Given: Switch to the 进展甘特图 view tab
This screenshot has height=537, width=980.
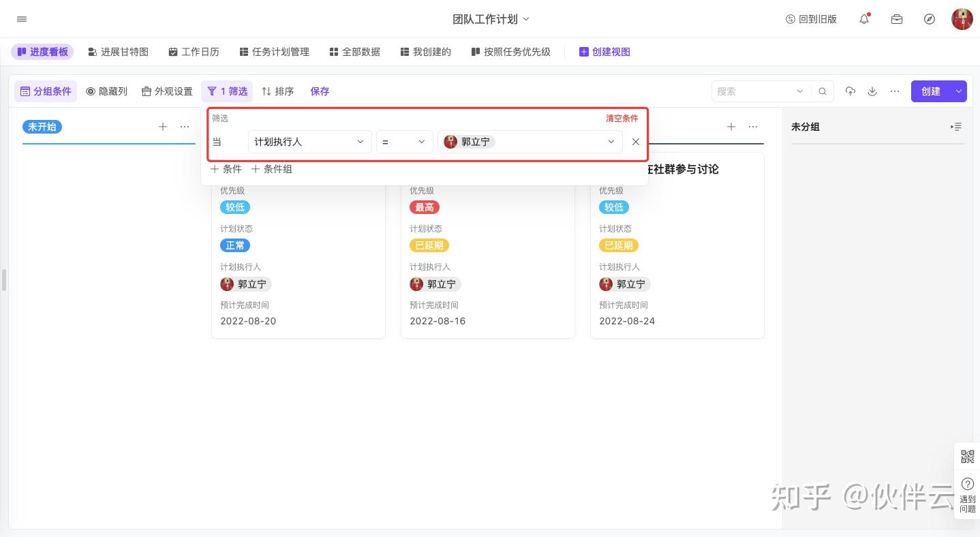Looking at the screenshot, I should coord(118,51).
